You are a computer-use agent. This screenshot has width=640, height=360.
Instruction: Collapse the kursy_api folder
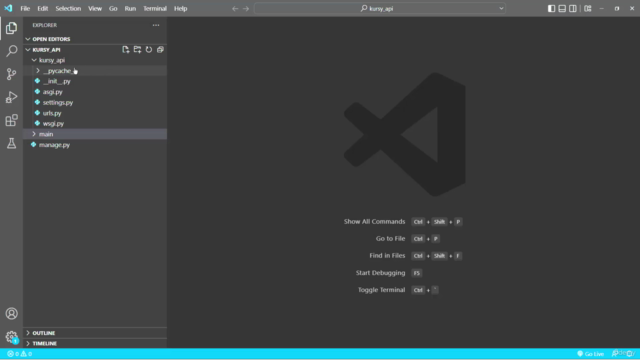coord(34,60)
